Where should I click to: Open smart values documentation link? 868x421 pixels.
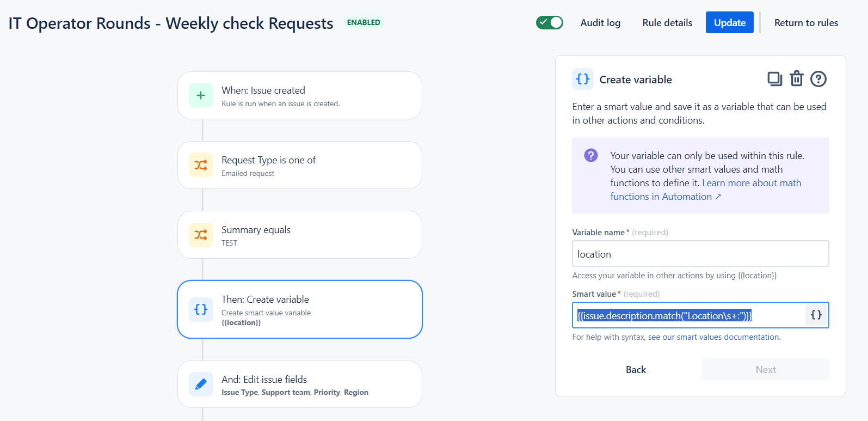pyautogui.click(x=714, y=337)
